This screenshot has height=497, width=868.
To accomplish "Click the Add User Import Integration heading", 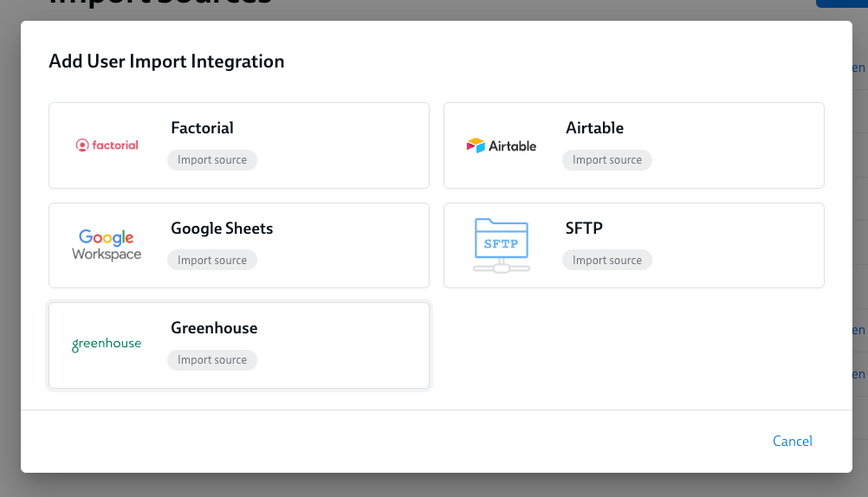I will 166,61.
